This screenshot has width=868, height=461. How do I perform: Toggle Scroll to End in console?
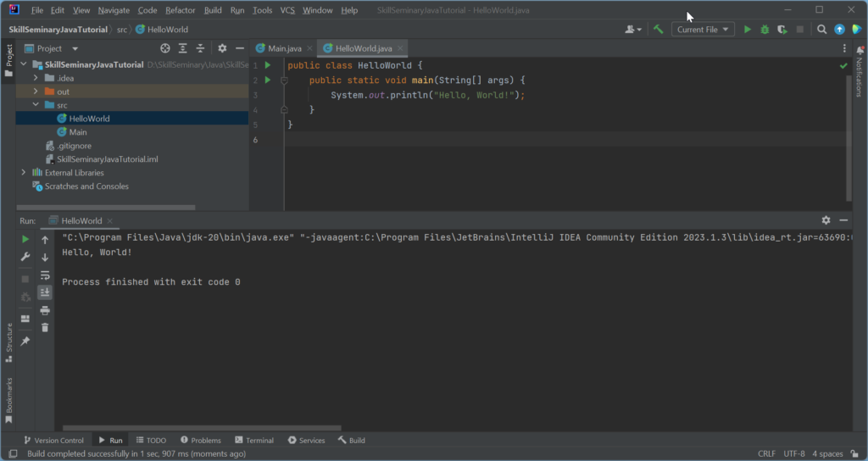[45, 292]
